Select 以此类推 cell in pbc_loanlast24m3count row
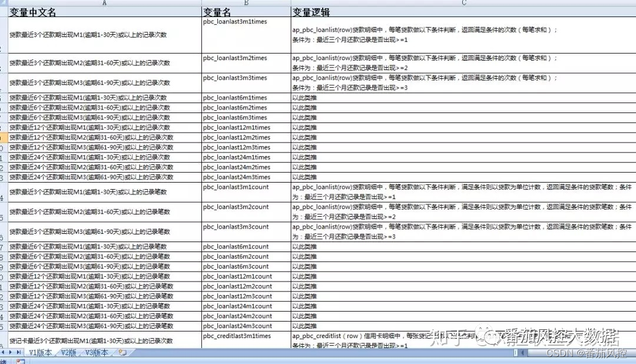Image resolution: width=636 pixels, height=364 pixels. (x=463, y=326)
